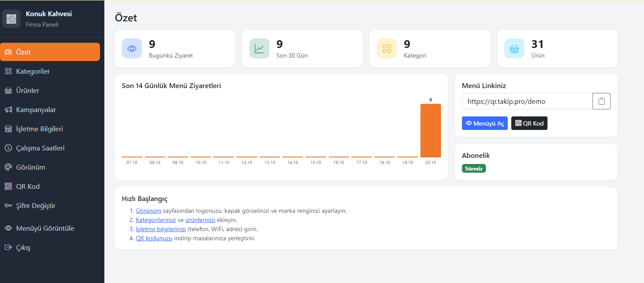Copy menu link with clipboard icon
The image size is (644, 283).
click(601, 101)
